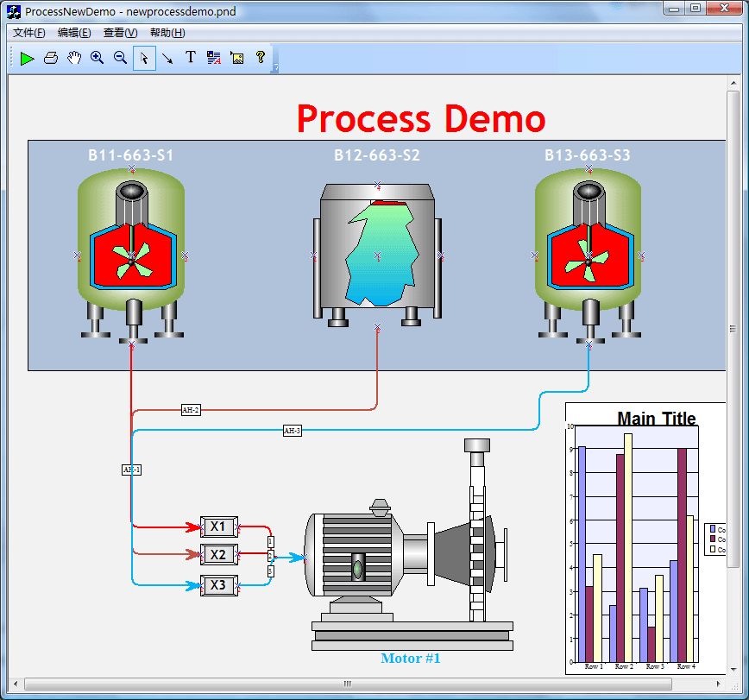Image resolution: width=749 pixels, height=700 pixels.
Task: Activate the Zoom In magnifier tool
Action: tap(97, 58)
